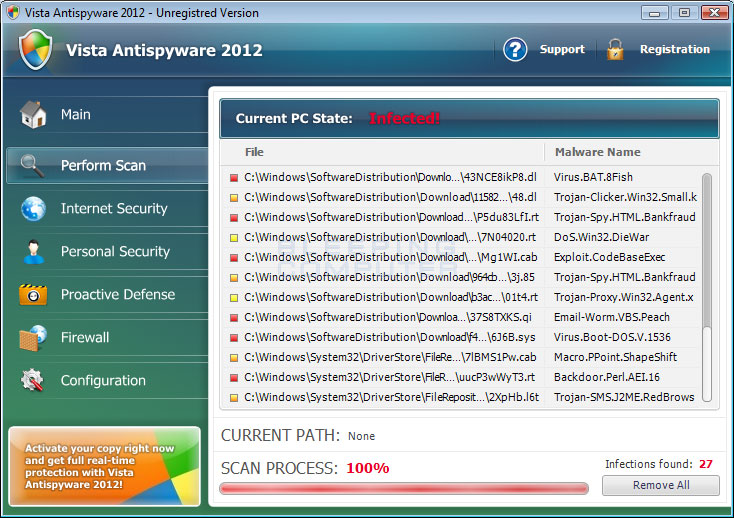Click the file path ending 7lBMS1Pw.cab
The width and height of the screenshot is (734, 518).
(390, 357)
